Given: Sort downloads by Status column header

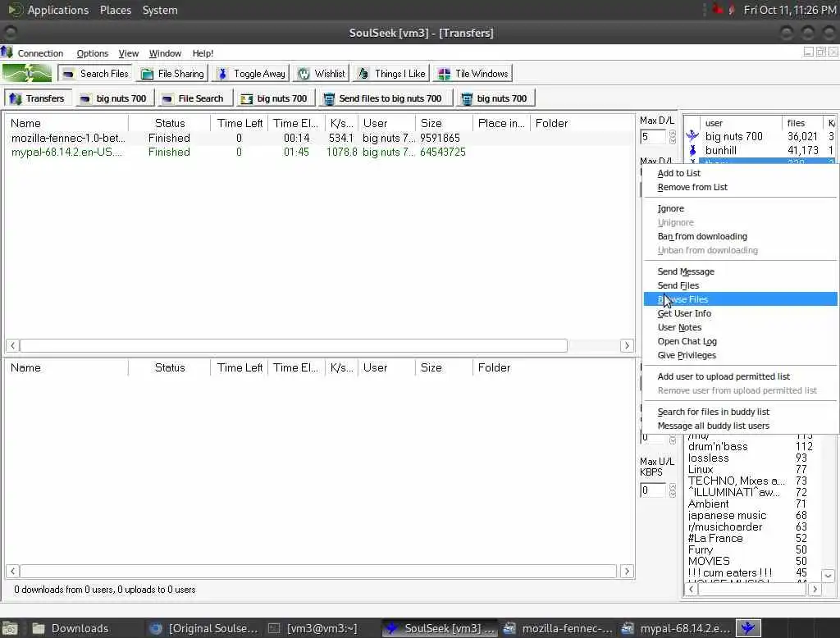Looking at the screenshot, I should point(169,123).
